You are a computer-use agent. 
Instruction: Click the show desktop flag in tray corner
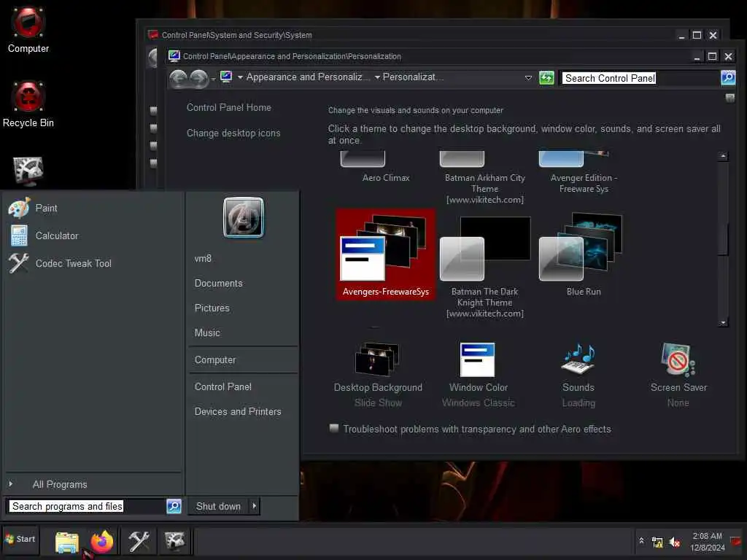coord(736,541)
